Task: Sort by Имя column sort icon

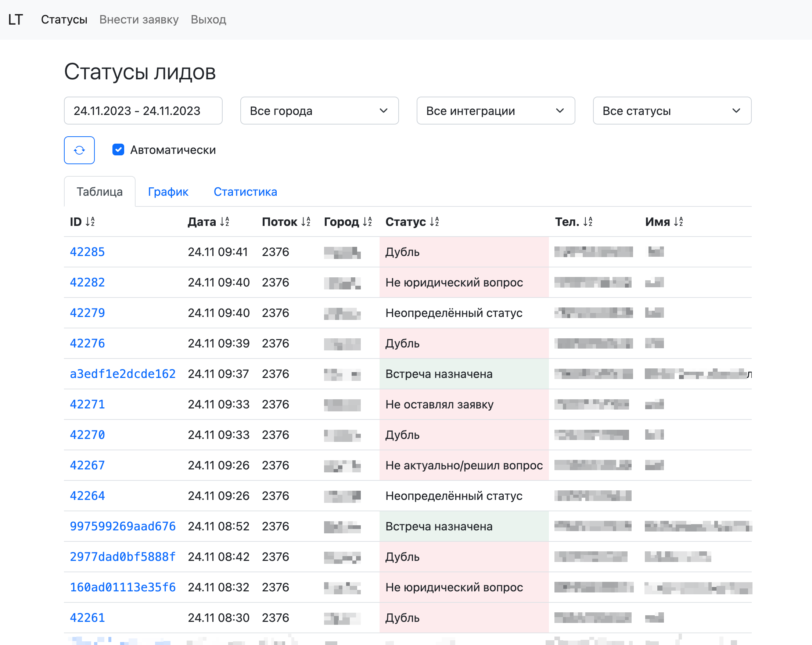Action: 678,222
